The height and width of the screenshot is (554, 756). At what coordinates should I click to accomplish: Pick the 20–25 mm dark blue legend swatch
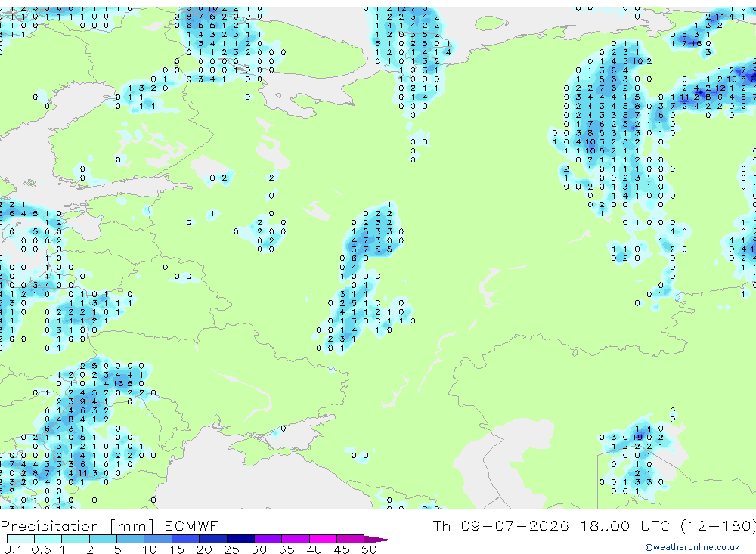tap(212, 539)
